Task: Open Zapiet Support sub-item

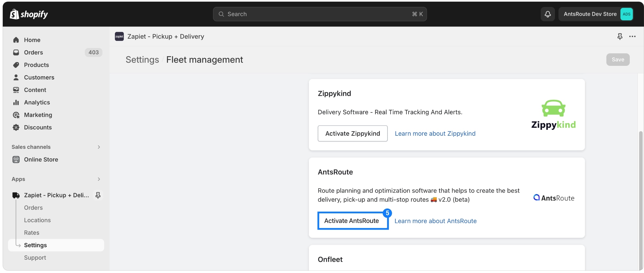Action: click(x=35, y=257)
